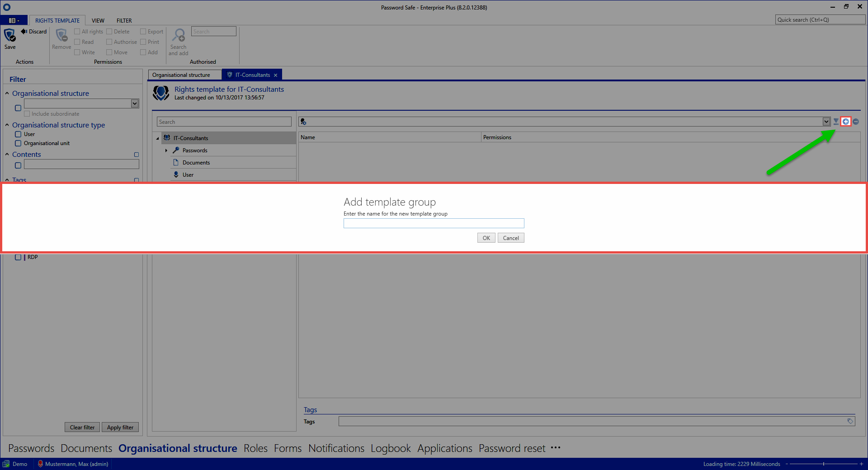Click the remove template group minus icon
Image resolution: width=868 pixels, height=470 pixels.
click(x=856, y=122)
